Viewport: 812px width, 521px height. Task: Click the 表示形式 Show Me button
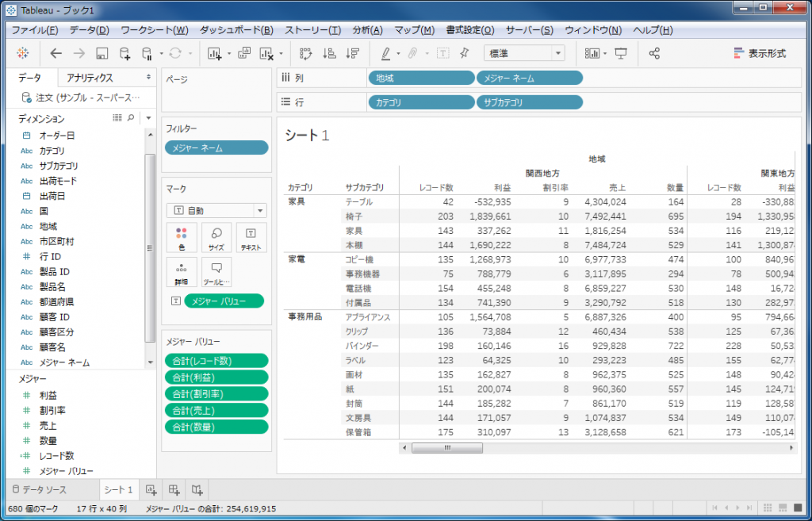760,53
